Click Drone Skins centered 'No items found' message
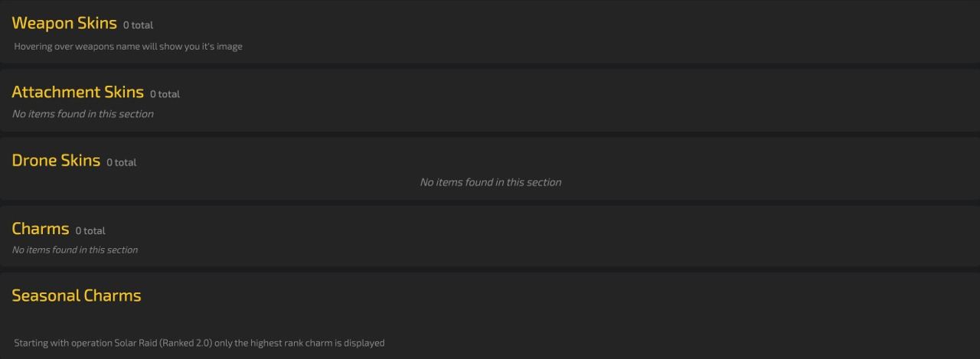Image resolution: width=980 pixels, height=359 pixels. point(490,182)
